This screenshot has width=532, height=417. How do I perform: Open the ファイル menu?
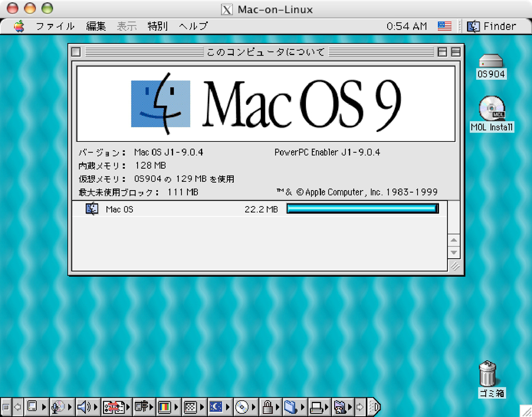click(55, 26)
